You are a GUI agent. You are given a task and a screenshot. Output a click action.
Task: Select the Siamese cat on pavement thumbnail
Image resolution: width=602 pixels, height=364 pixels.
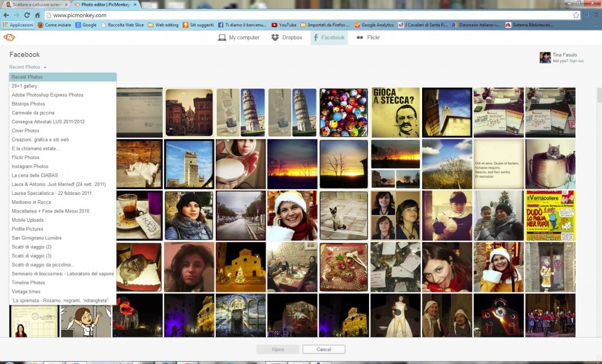coord(343,215)
